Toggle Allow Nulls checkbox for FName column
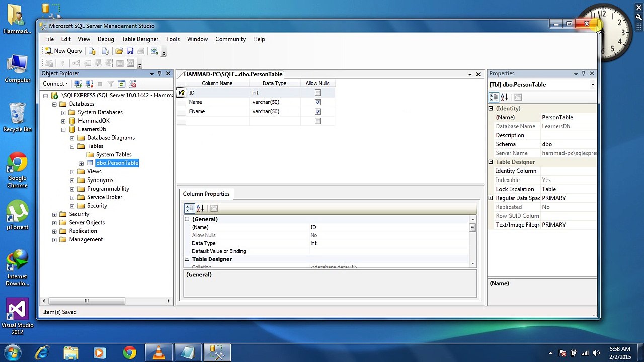This screenshot has width=644, height=362. coord(317,111)
